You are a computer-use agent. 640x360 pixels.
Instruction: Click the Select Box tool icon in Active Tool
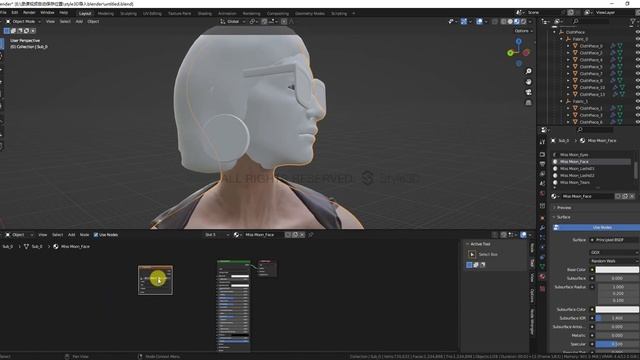pyautogui.click(x=472, y=254)
